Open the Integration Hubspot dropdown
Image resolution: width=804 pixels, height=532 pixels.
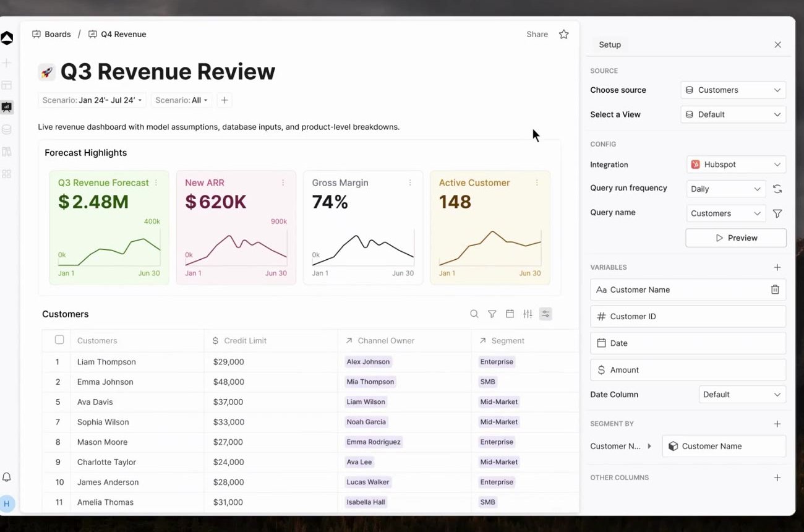point(736,165)
